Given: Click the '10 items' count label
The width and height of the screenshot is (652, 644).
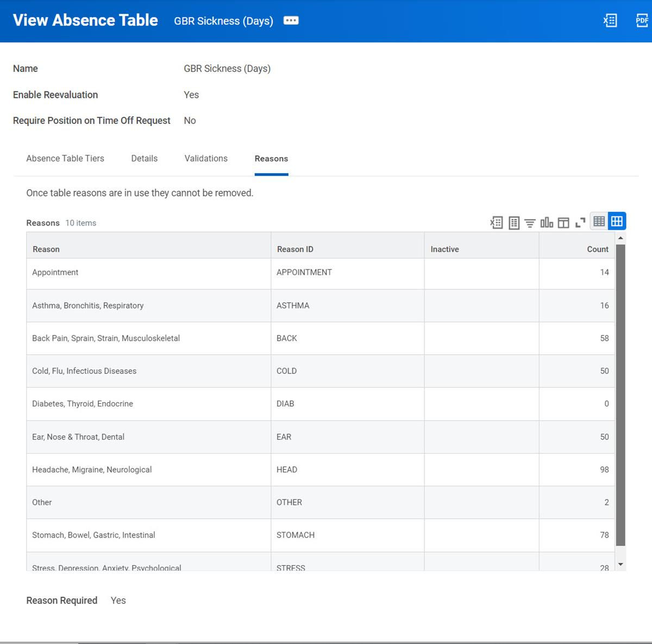Looking at the screenshot, I should (x=81, y=223).
